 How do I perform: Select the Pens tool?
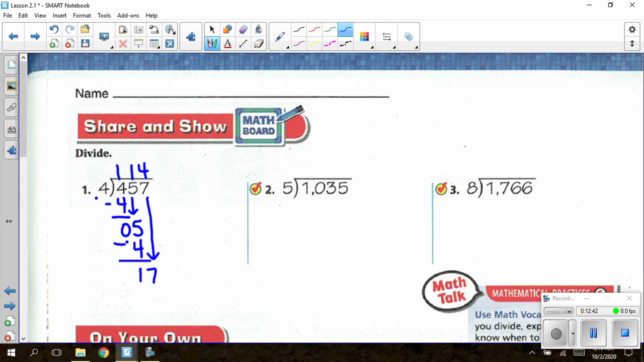[212, 44]
